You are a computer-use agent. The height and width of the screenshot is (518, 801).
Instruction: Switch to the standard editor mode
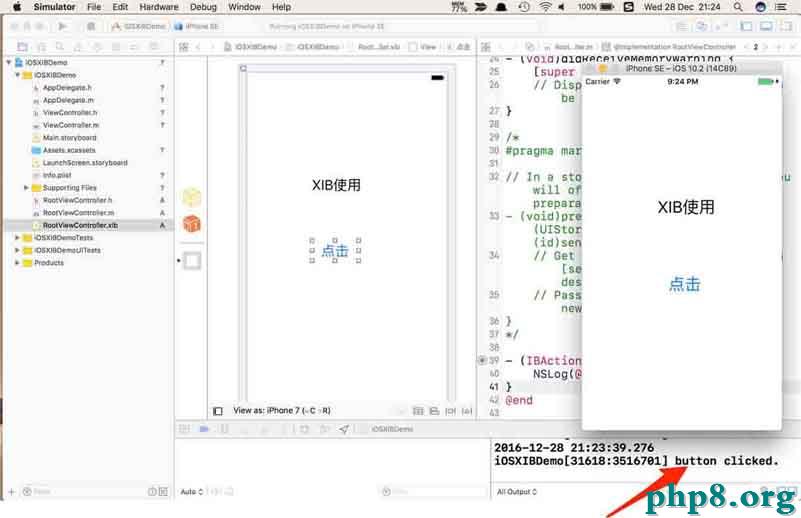tap(681, 26)
